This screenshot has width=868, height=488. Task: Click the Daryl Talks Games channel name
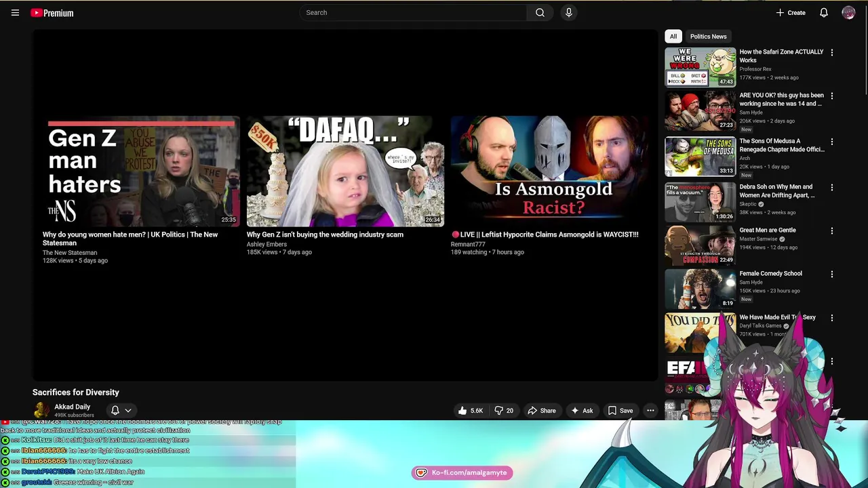(x=760, y=325)
